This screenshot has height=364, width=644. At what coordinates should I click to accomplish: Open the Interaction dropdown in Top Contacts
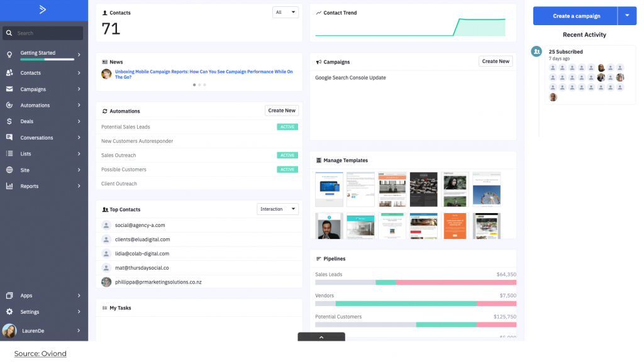click(277, 209)
